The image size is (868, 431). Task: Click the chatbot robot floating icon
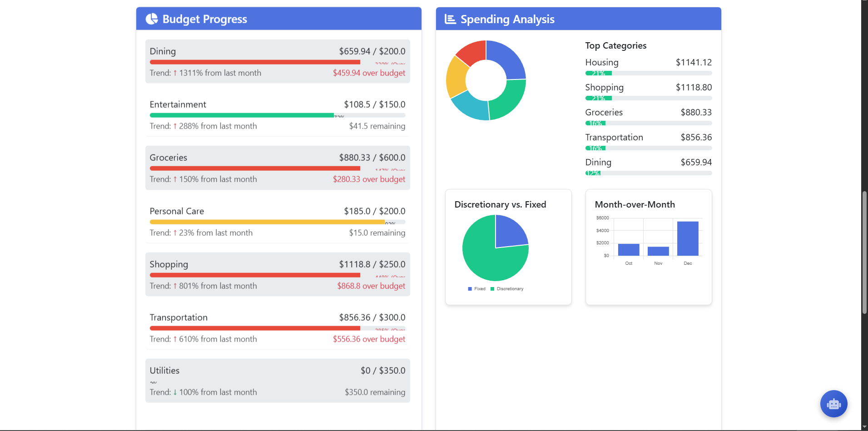click(833, 404)
